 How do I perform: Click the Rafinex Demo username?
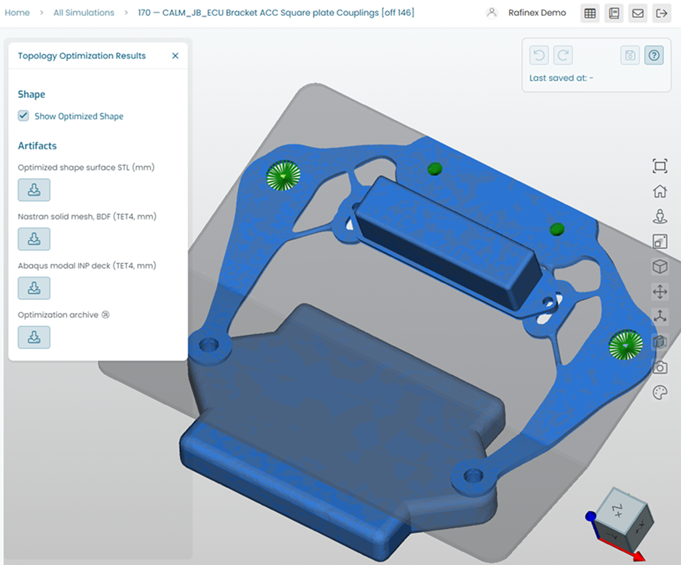pos(537,13)
